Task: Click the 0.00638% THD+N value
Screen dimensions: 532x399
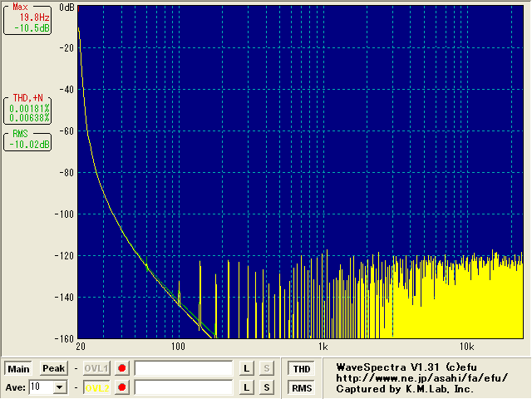Action: coord(29,118)
